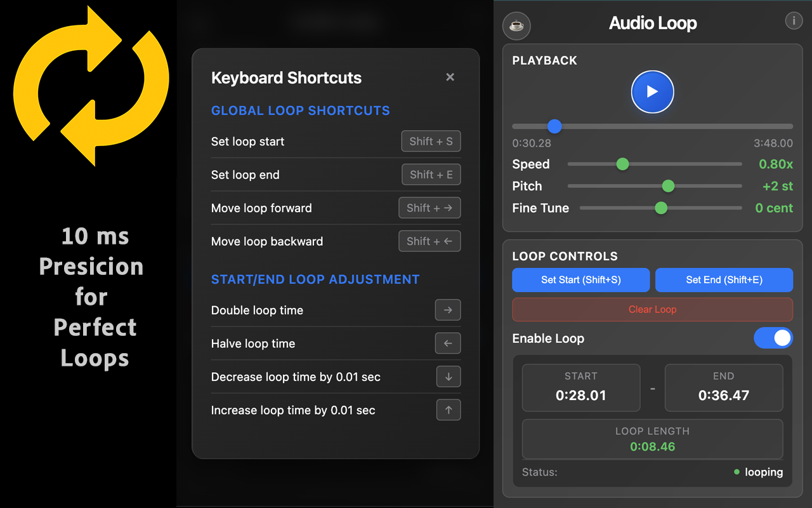Click down arrow key for Decrease loop time

[449, 377]
